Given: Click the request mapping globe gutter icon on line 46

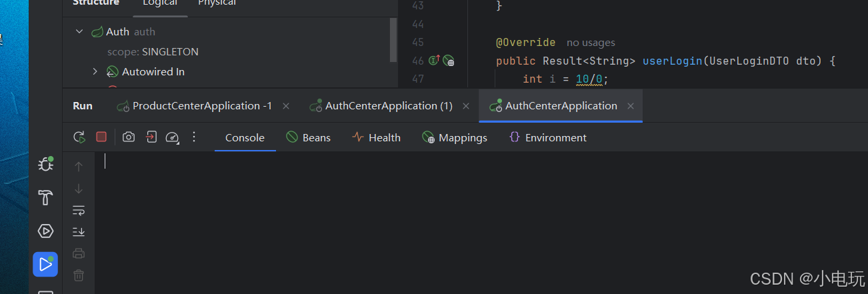Looking at the screenshot, I should (x=449, y=61).
